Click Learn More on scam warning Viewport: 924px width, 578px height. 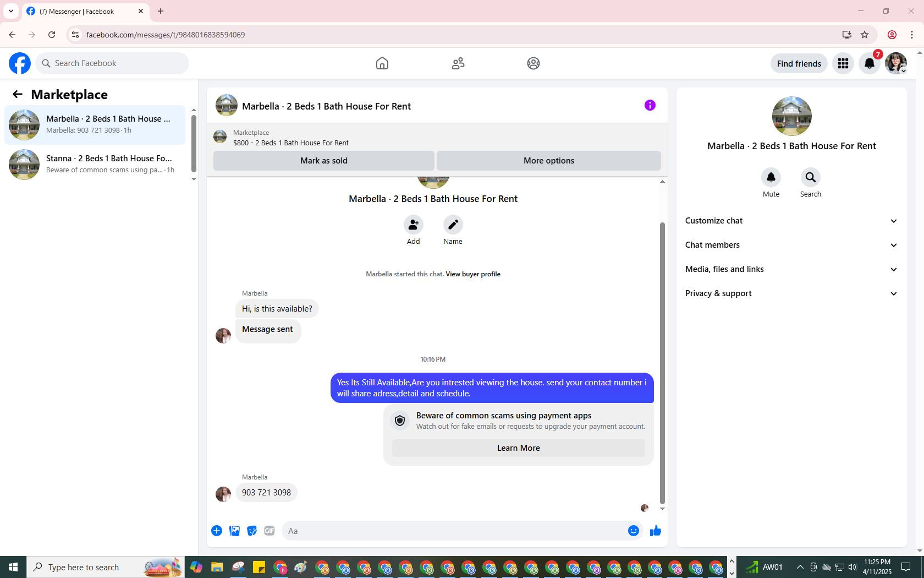pyautogui.click(x=519, y=448)
